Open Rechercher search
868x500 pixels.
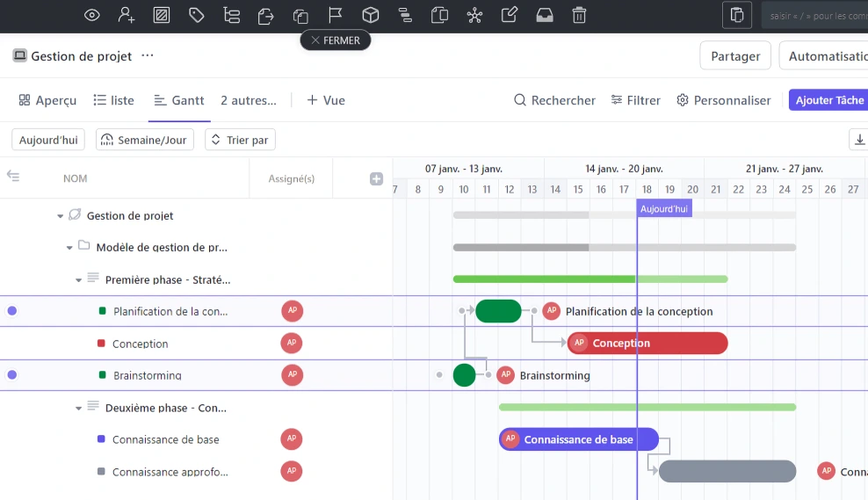pyautogui.click(x=554, y=100)
